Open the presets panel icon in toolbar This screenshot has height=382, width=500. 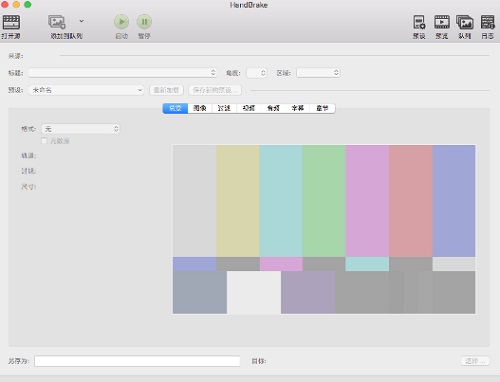pyautogui.click(x=419, y=22)
